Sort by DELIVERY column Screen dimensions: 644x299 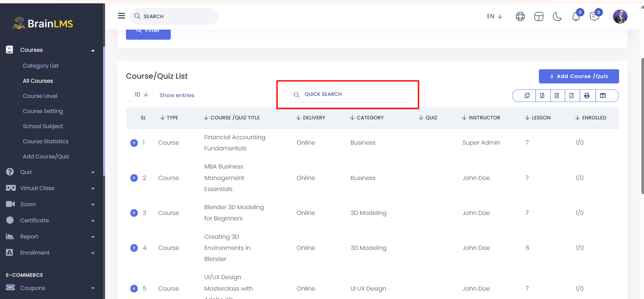tap(311, 118)
